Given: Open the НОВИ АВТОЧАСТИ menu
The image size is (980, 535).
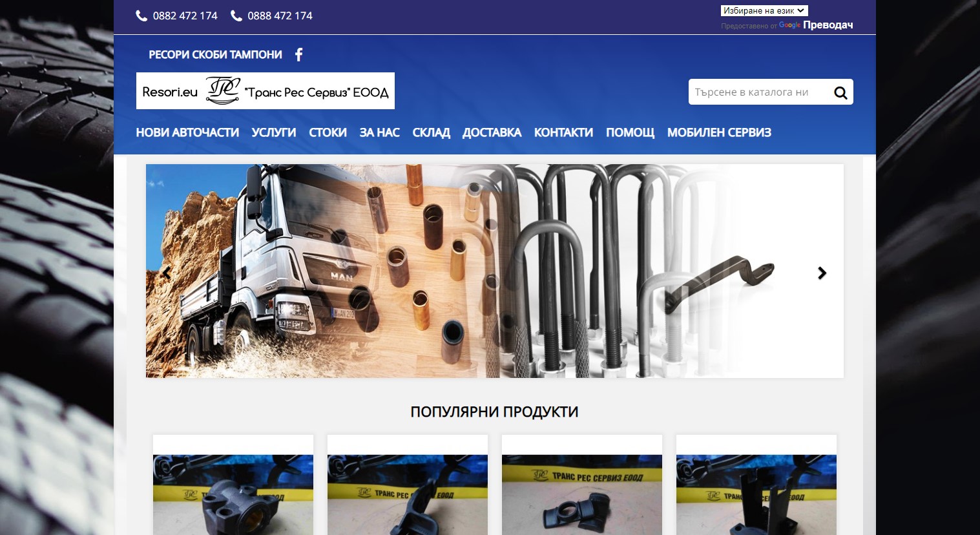Looking at the screenshot, I should point(187,132).
